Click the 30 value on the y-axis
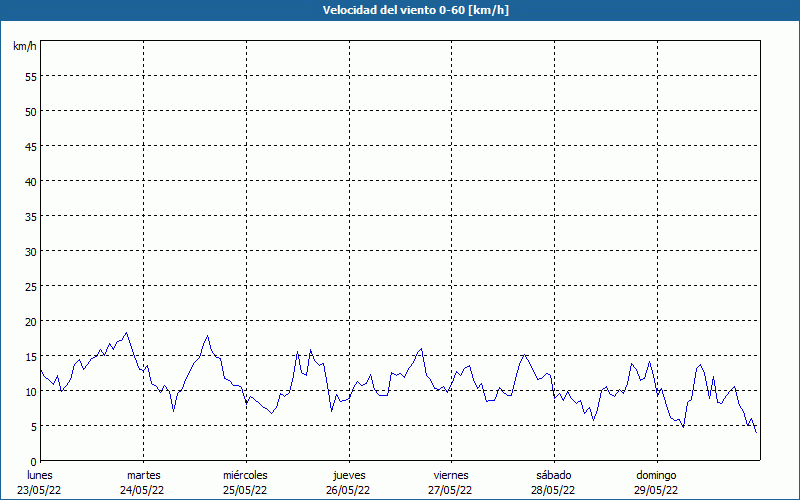The image size is (800, 500). 31,252
